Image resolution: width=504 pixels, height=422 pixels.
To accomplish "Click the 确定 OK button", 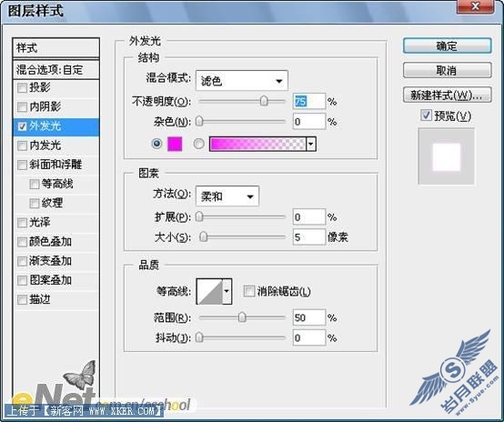I will (447, 46).
